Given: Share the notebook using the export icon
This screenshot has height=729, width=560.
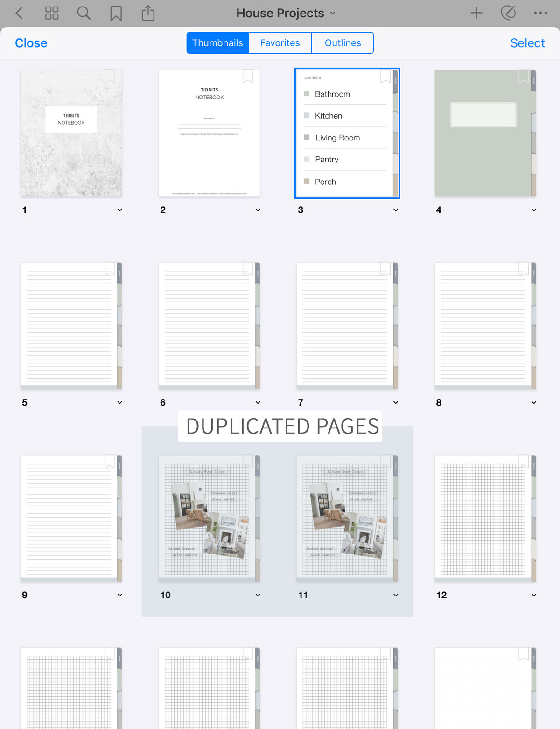Looking at the screenshot, I should 148,13.
